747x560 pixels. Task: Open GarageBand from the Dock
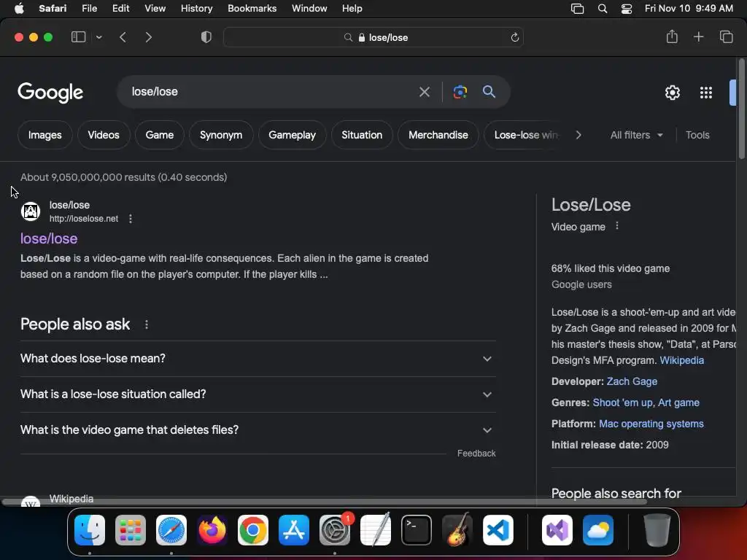(x=457, y=530)
